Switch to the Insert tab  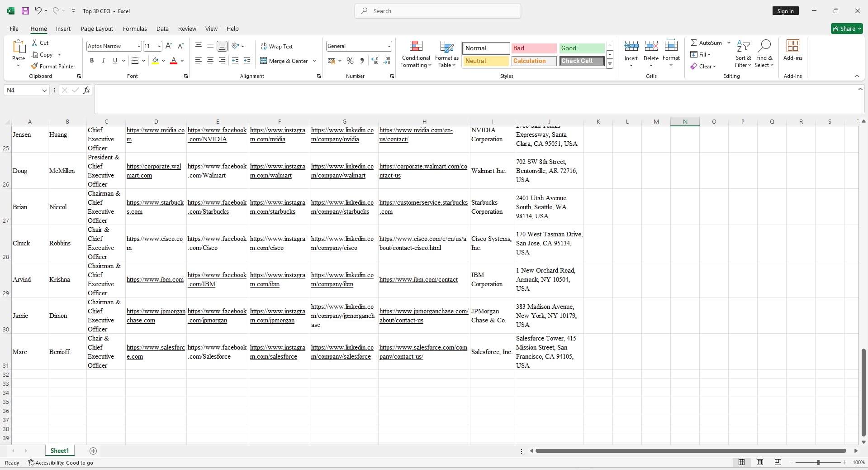[63, 29]
